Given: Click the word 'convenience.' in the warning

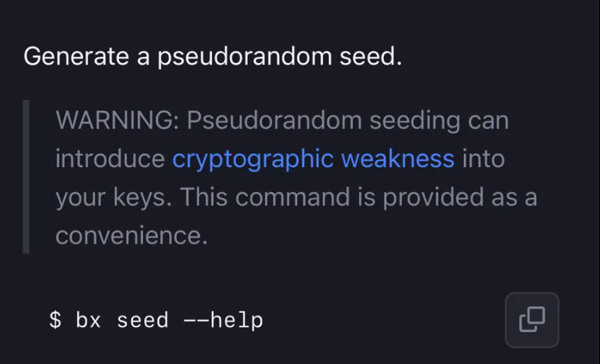Looking at the screenshot, I should pyautogui.click(x=132, y=236).
